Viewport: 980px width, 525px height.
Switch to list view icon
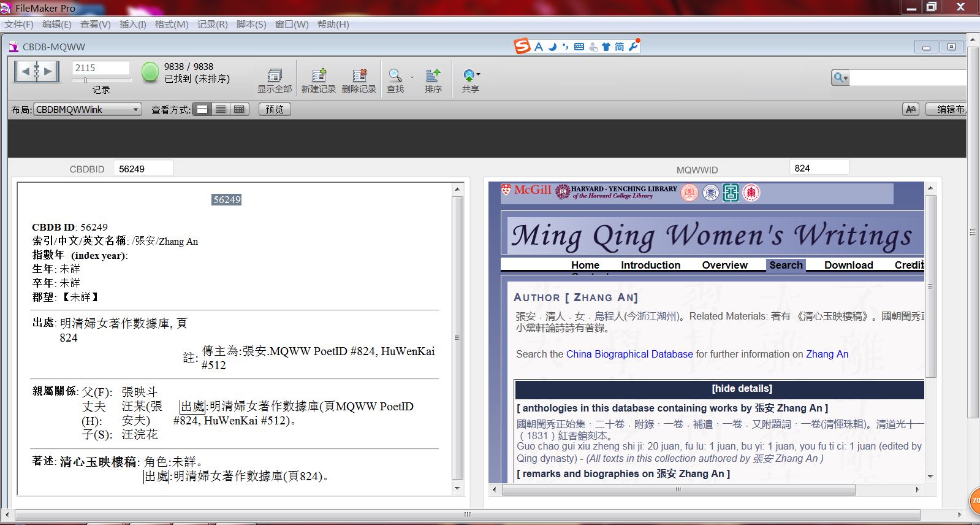tap(221, 109)
